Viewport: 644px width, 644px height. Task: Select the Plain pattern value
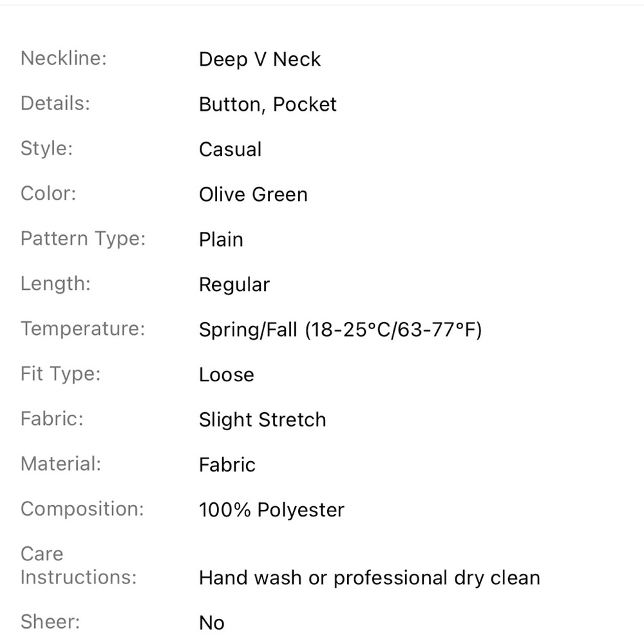(x=221, y=240)
